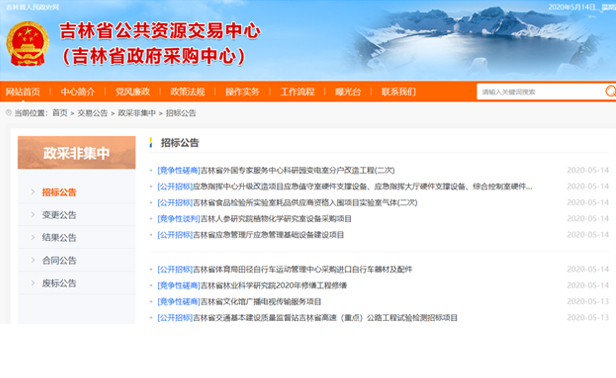The height and width of the screenshot is (378, 616).
Task: Select 变更公告 in left sidebar
Action: click(x=59, y=215)
